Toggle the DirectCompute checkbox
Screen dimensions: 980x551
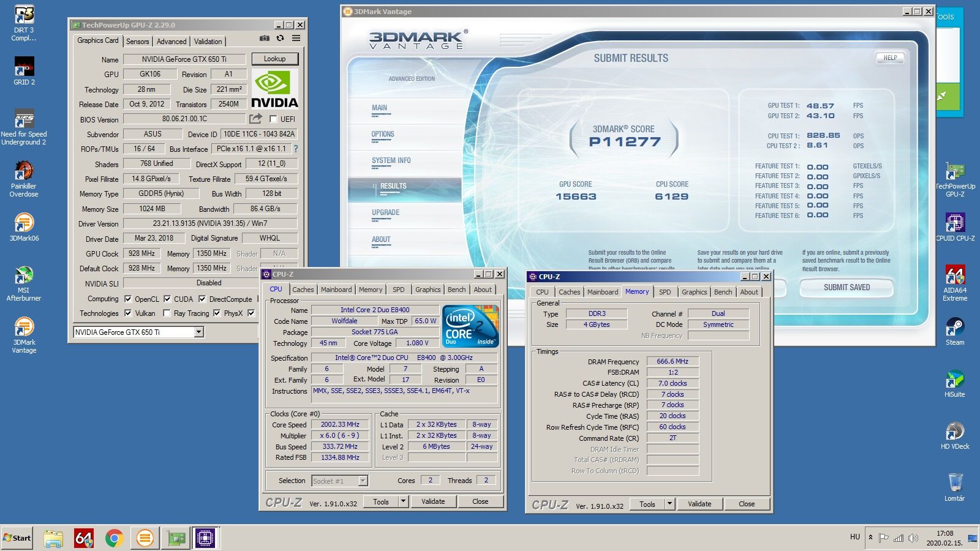pos(202,299)
